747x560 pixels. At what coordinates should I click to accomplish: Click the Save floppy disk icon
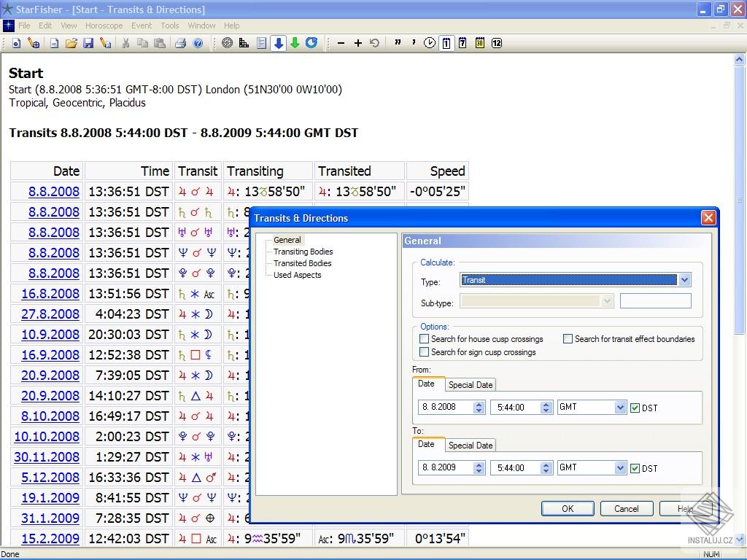coord(88,43)
